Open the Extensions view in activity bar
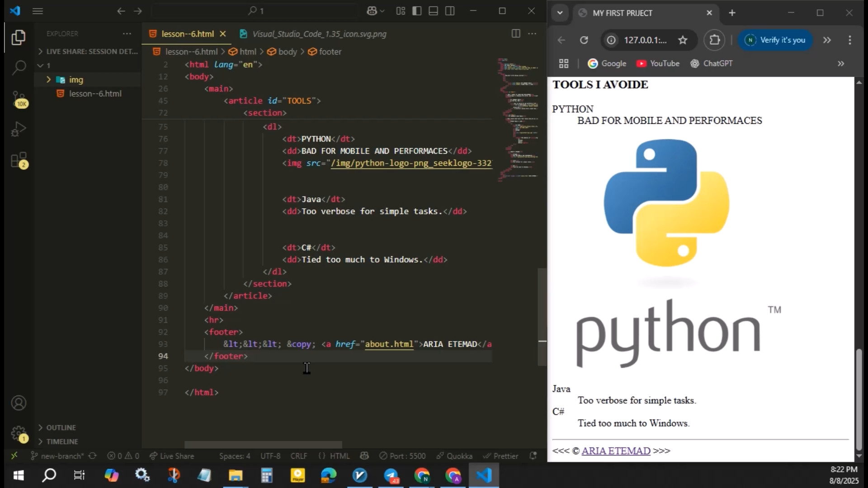The width and height of the screenshot is (868, 488). [19, 160]
